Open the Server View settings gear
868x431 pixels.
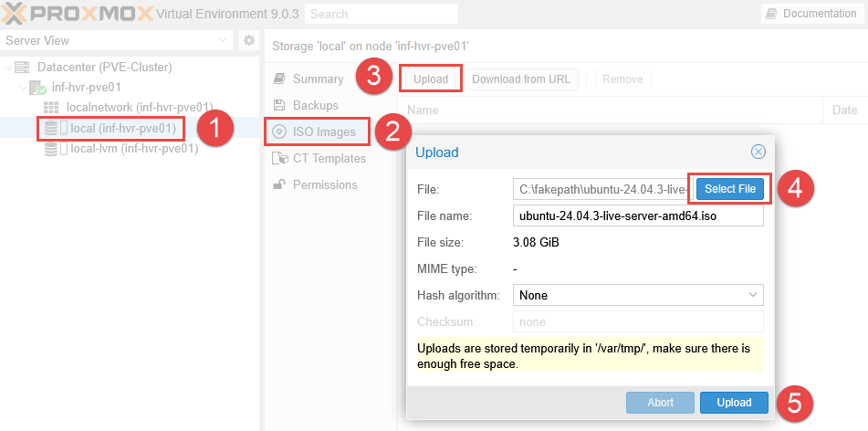coord(248,41)
